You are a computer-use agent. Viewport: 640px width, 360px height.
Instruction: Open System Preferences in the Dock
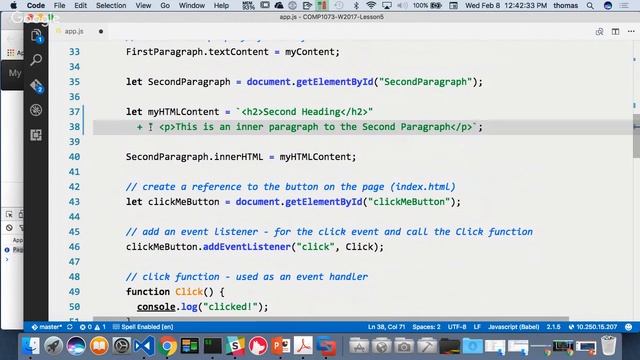coord(121,346)
